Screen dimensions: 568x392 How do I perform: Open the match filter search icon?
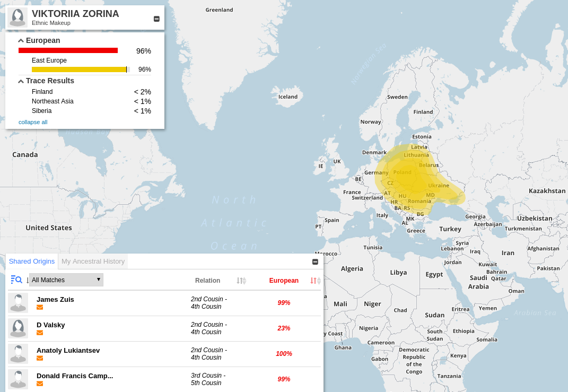(x=16, y=280)
